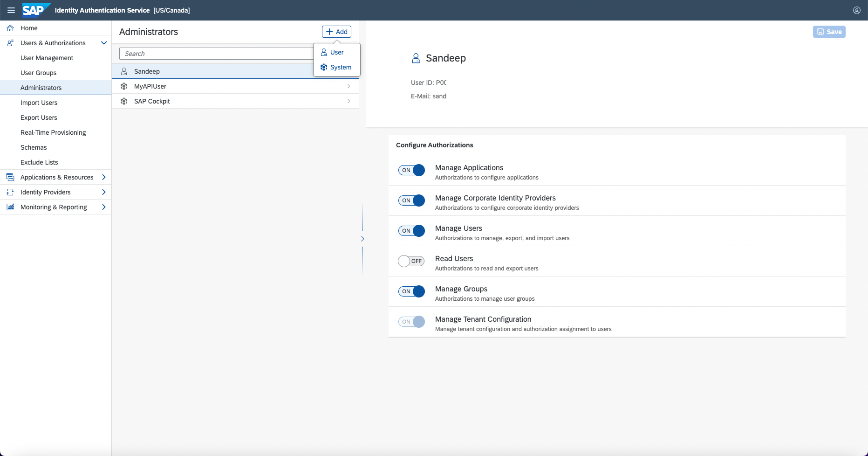Screen dimensions: 868x456
Task: Click the user profile icon in header
Action: [x=856, y=10]
